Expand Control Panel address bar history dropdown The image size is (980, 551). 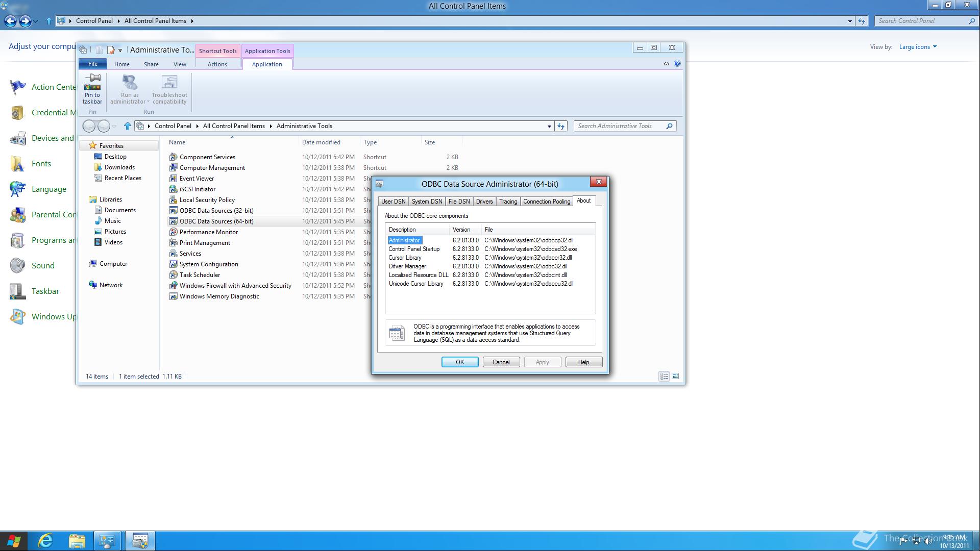click(850, 21)
